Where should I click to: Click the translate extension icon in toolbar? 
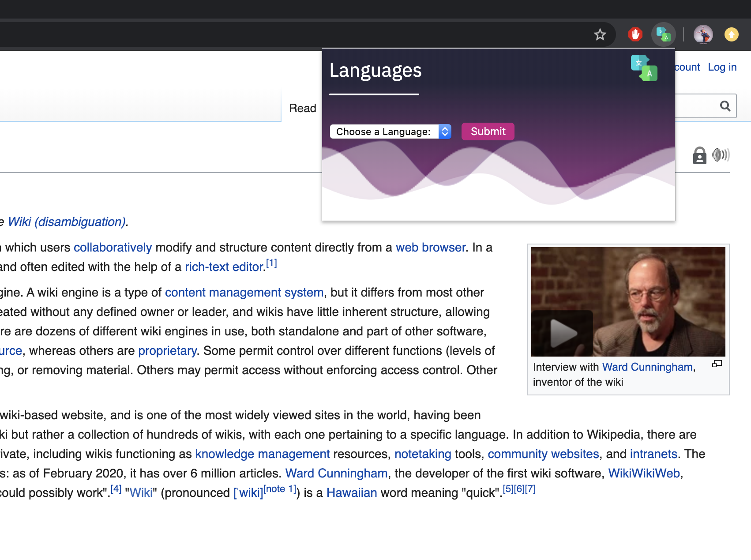tap(663, 34)
